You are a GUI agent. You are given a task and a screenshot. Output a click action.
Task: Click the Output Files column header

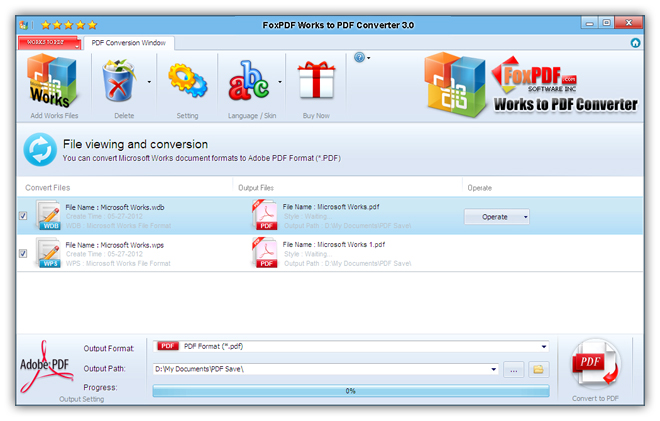[256, 188]
